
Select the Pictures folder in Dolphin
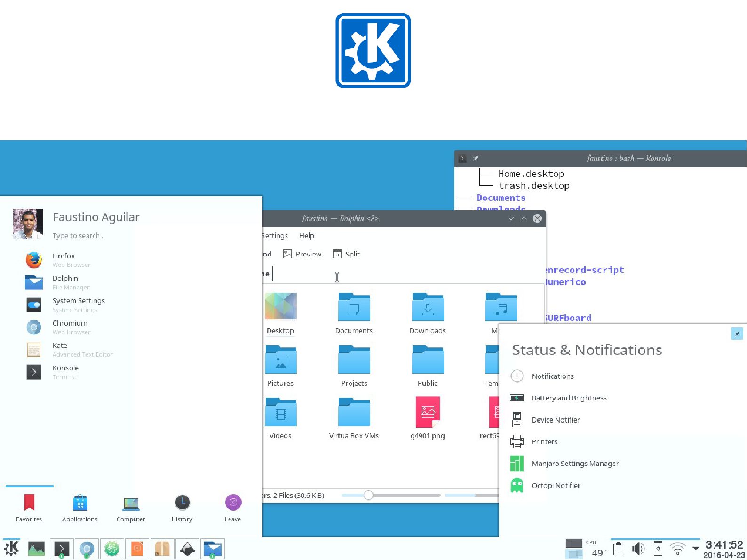(x=280, y=366)
